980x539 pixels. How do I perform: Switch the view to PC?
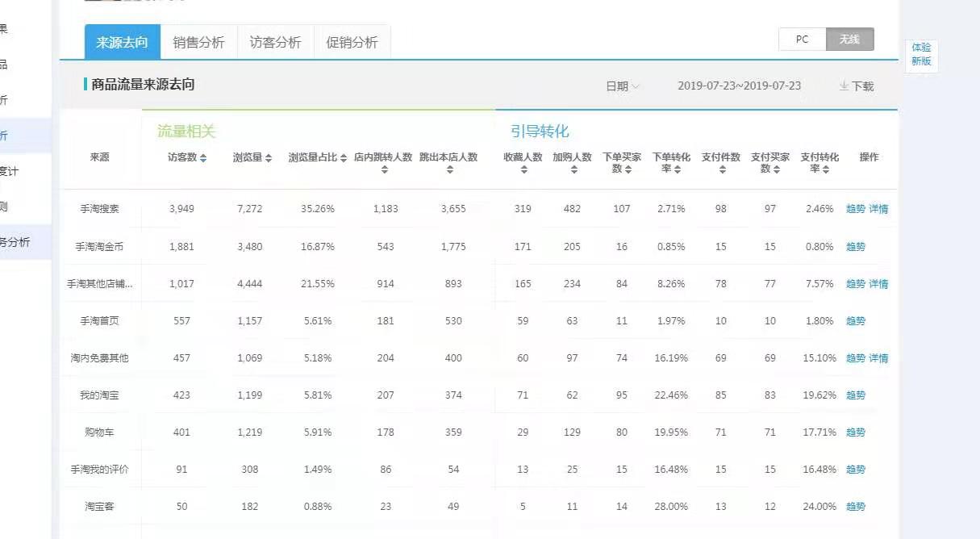(801, 39)
